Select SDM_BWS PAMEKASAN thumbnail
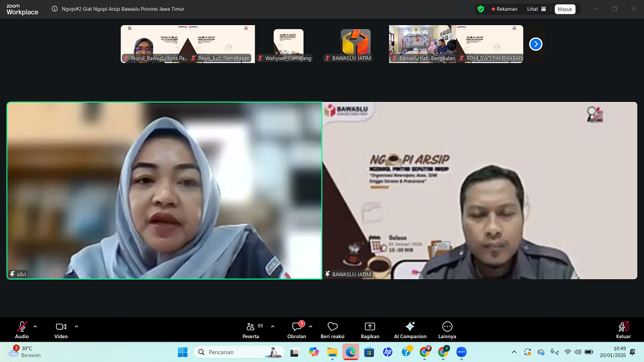This screenshot has width=644, height=362. (x=490, y=44)
